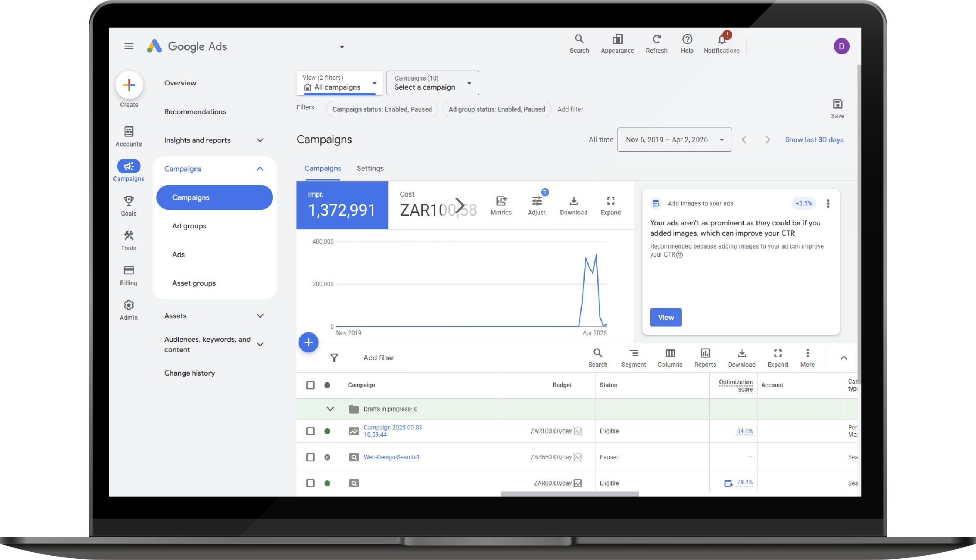Click the blue View recommendation button
The width and height of the screenshot is (976, 560).
(665, 317)
